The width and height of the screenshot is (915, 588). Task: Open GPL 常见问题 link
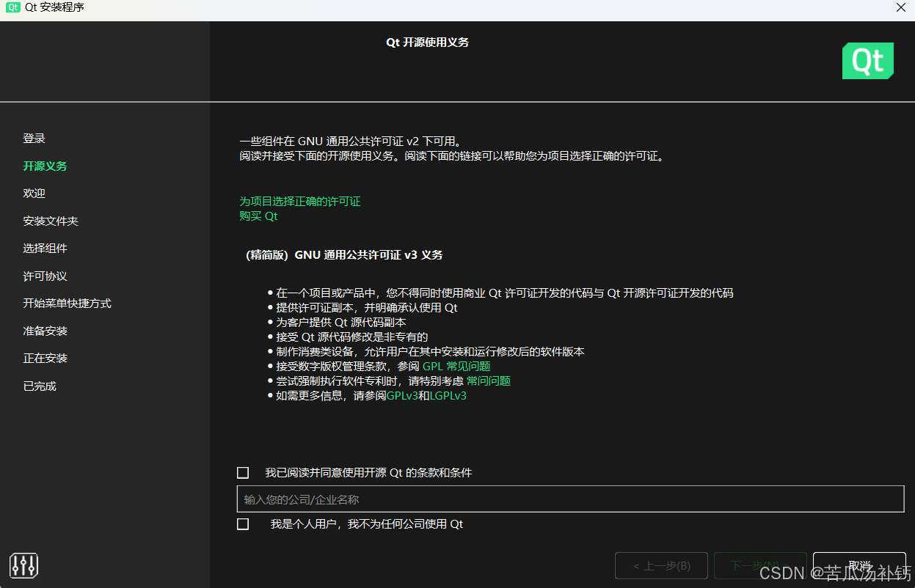[456, 366]
